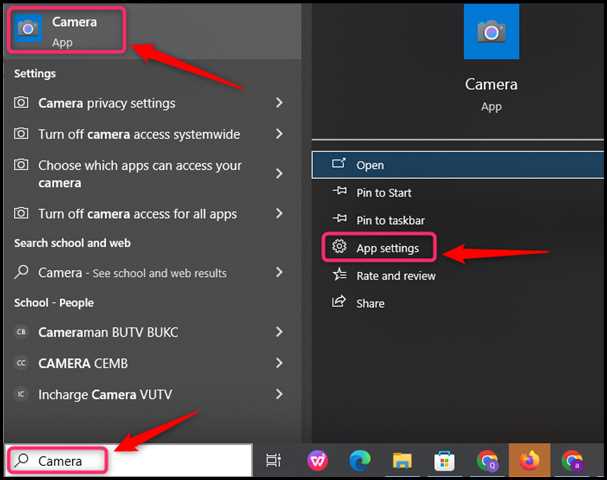The height and width of the screenshot is (480, 607).
Task: Open Task View icon on taskbar
Action: pyautogui.click(x=273, y=460)
